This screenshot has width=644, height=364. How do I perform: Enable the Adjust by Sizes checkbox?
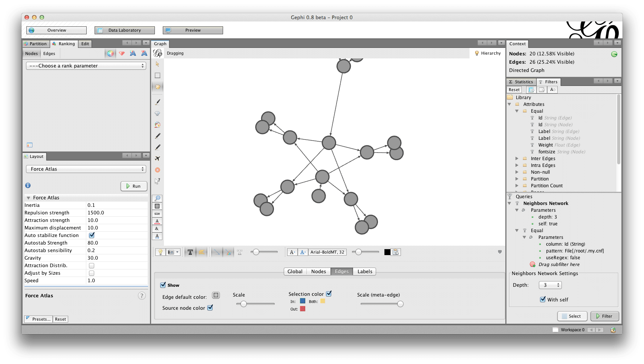click(92, 273)
